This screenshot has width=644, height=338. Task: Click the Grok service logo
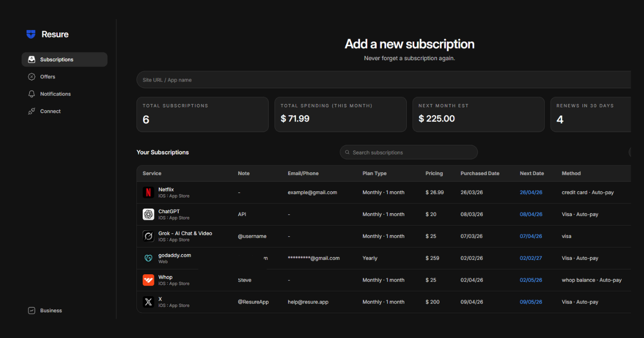pos(148,236)
